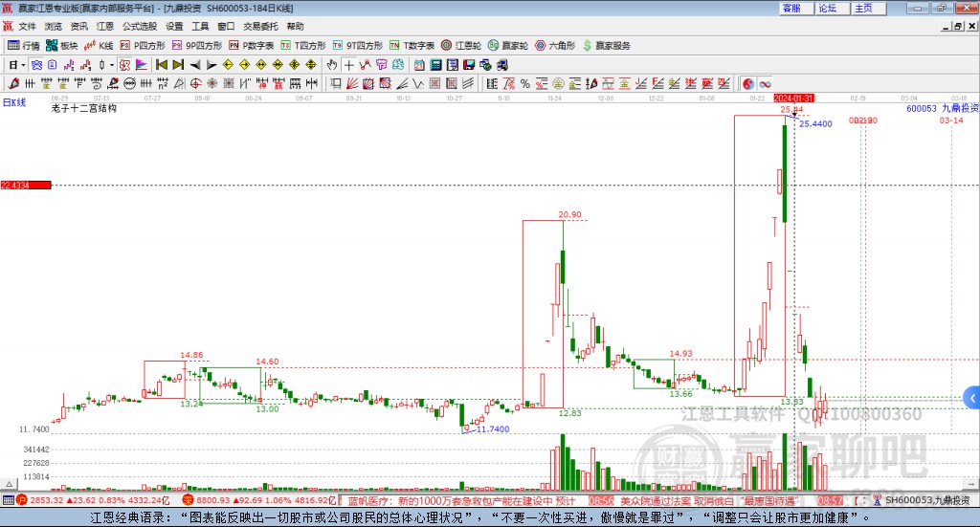980x527 pixels.
Task: Open the 9T四方形 tool
Action: [358, 46]
